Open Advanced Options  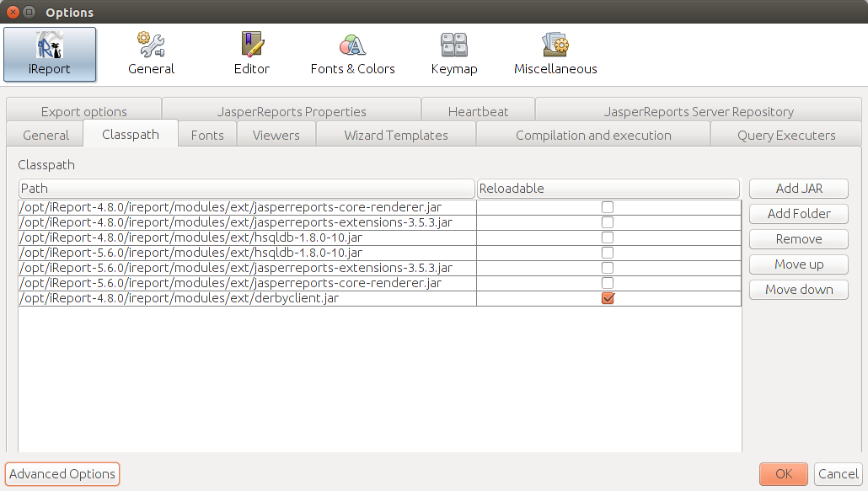(x=62, y=474)
